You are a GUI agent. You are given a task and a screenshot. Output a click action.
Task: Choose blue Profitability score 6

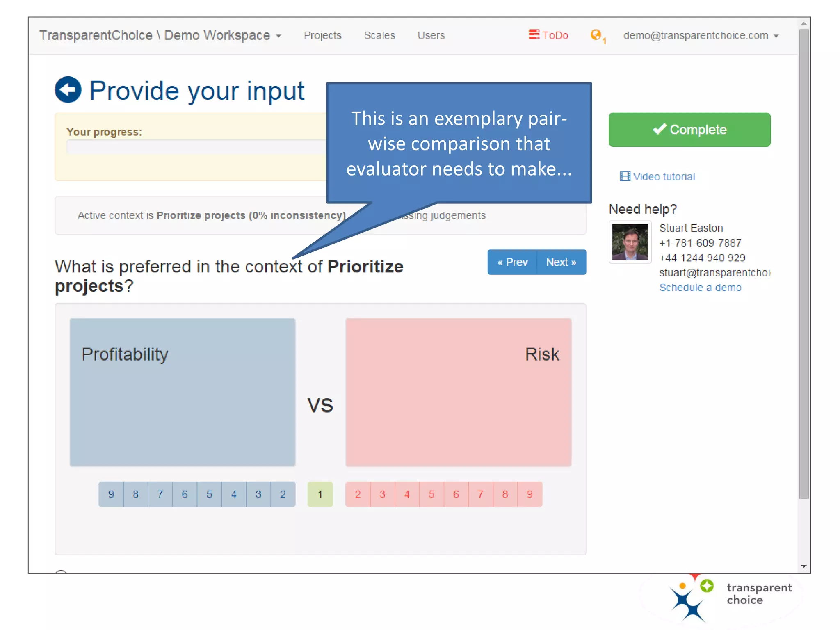(185, 494)
